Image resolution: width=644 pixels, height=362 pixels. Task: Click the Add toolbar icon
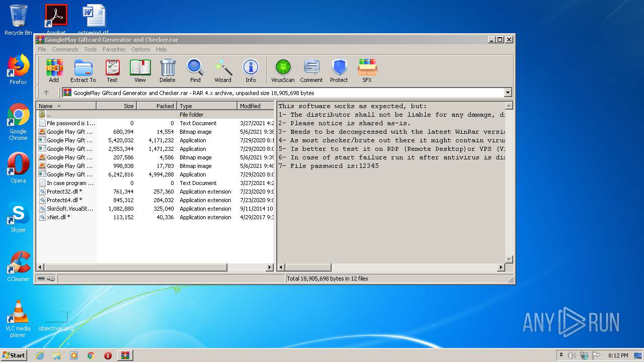54,70
